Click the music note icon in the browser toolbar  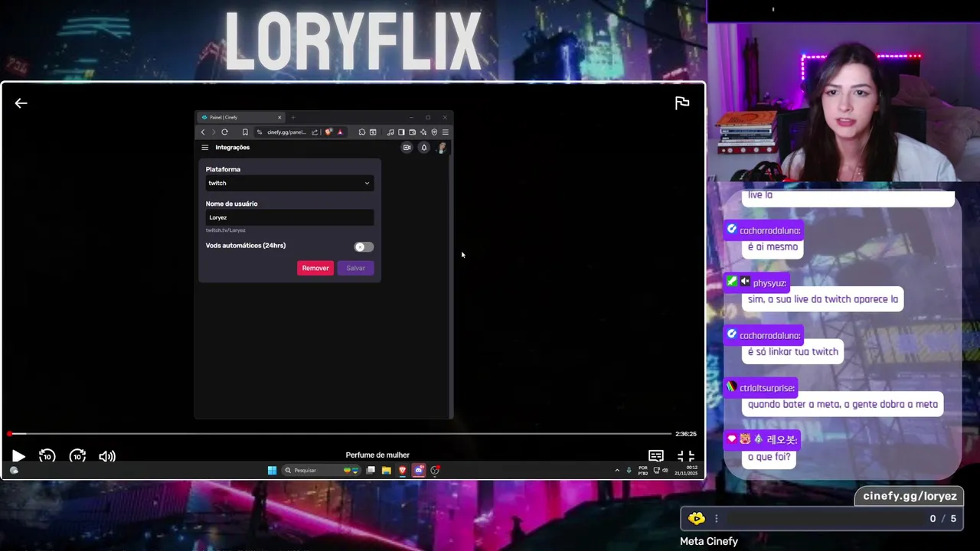[390, 132]
